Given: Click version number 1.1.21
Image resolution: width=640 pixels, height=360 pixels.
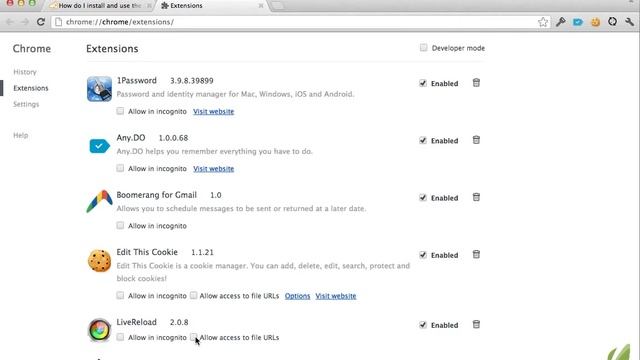Looking at the screenshot, I should 202,252.
